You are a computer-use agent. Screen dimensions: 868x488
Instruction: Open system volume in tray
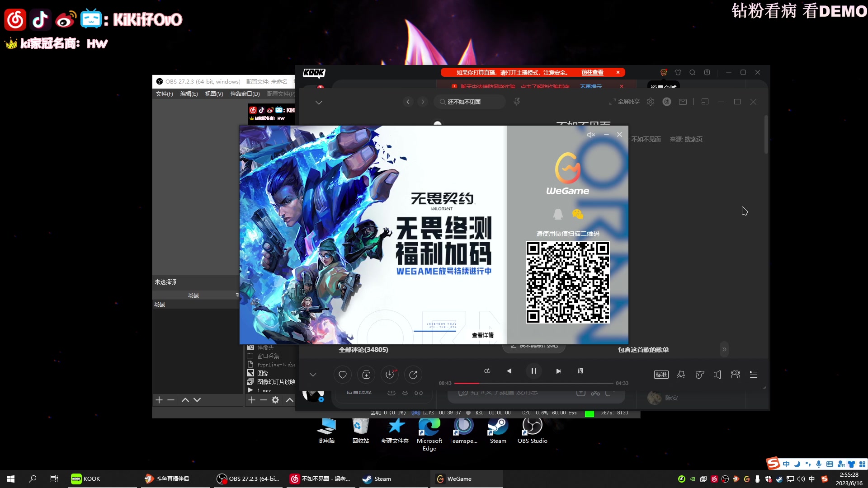click(x=801, y=479)
